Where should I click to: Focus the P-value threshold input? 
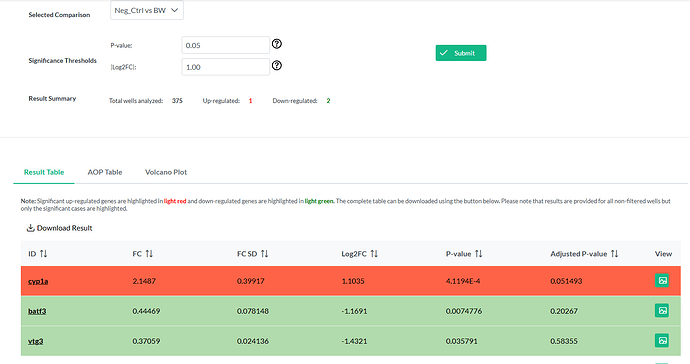point(225,45)
